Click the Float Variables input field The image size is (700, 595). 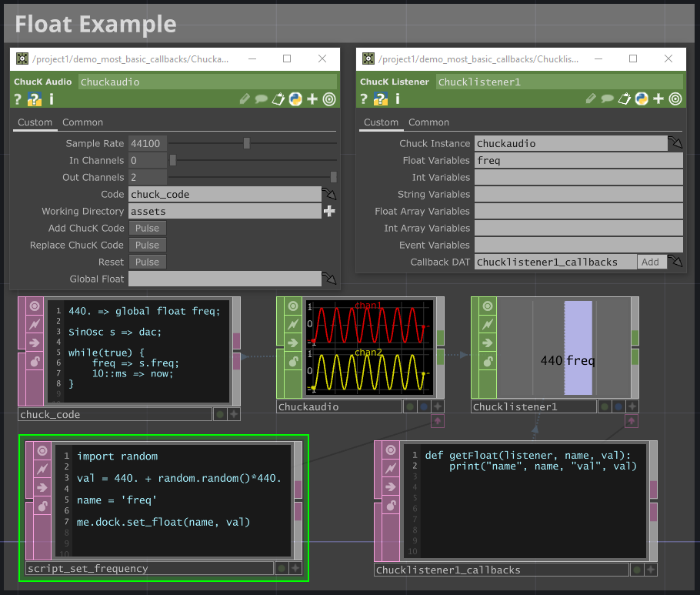578,160
